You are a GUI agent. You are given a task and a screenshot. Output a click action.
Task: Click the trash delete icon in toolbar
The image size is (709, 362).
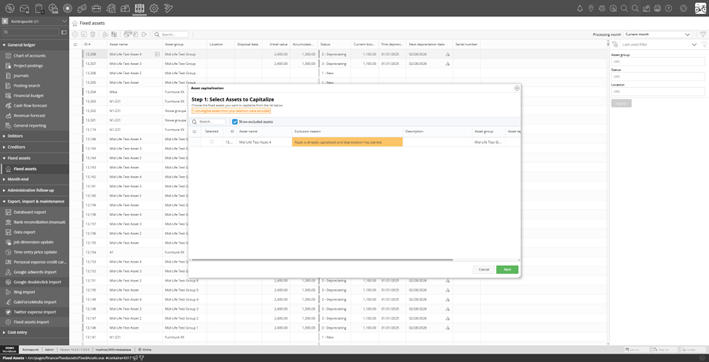93,34
